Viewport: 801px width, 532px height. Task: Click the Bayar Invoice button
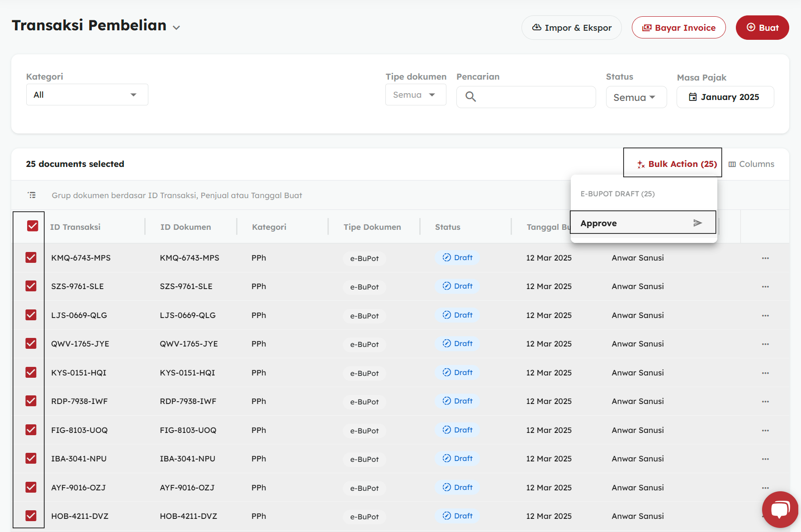pyautogui.click(x=678, y=28)
